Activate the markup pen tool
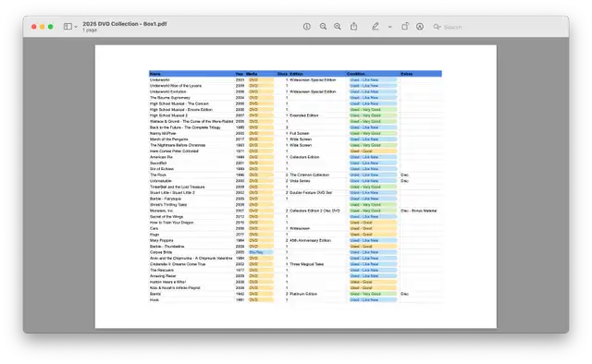 [x=376, y=26]
